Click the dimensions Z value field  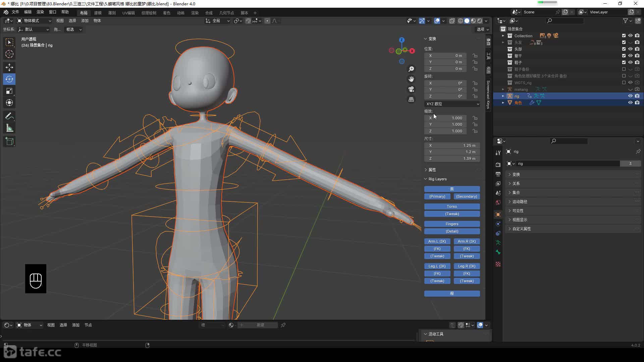(452, 159)
